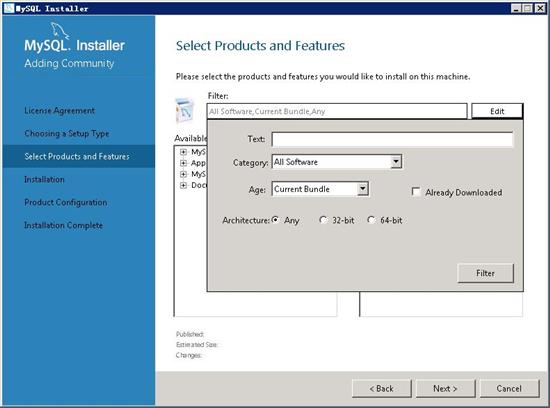Open the Select Products and Features step
550x408 pixels.
click(79, 156)
